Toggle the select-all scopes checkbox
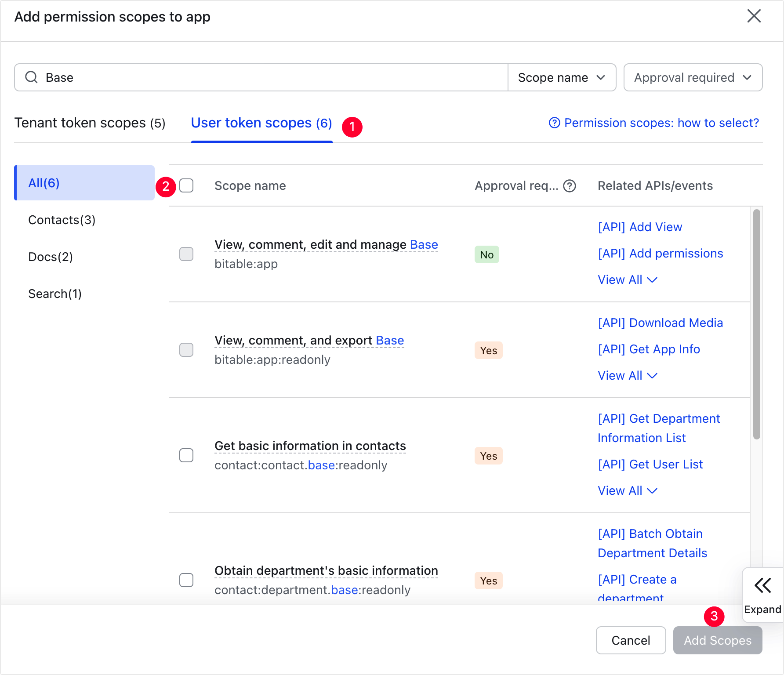 (186, 185)
